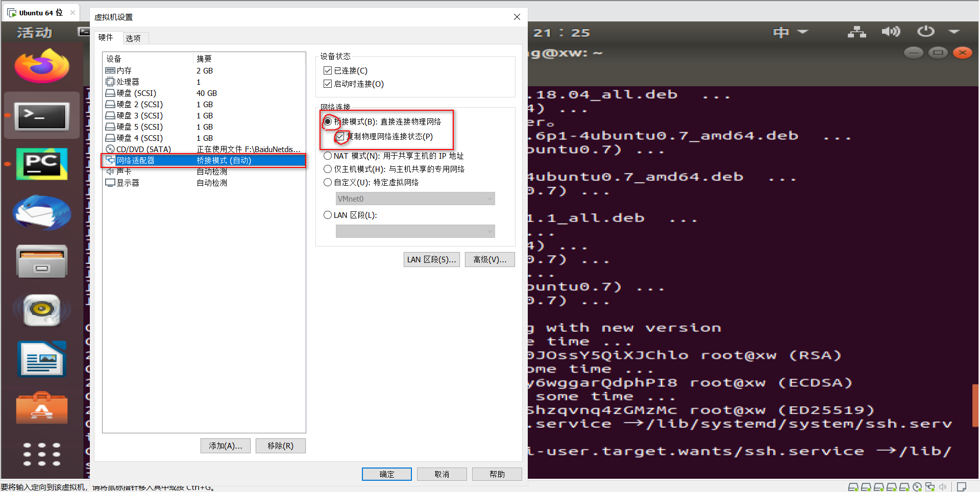The image size is (980, 492).
Task: Toggle 复制物理网络连接状态 option
Action: 340,136
